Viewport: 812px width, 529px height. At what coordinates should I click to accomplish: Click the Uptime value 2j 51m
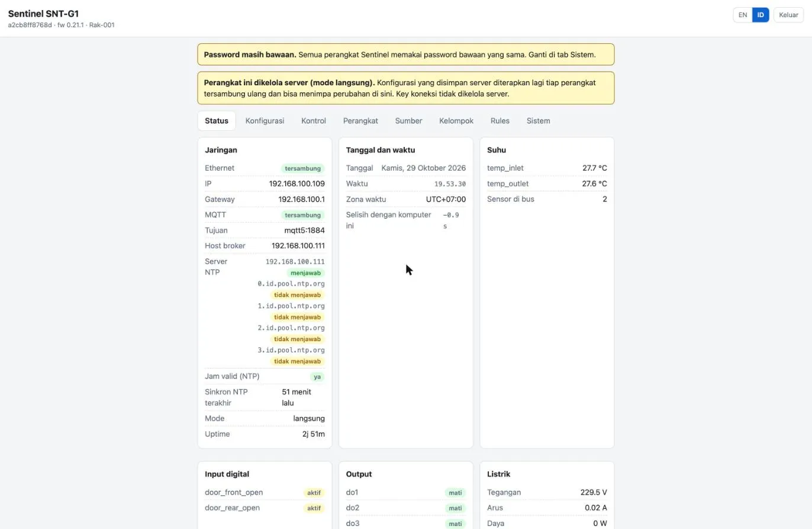314,434
